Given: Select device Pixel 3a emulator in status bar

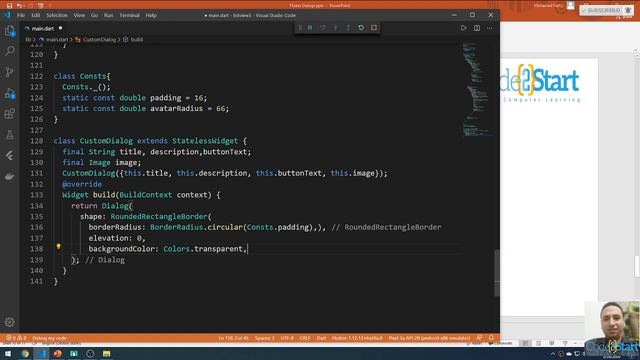Looking at the screenshot, I should click(x=429, y=338).
